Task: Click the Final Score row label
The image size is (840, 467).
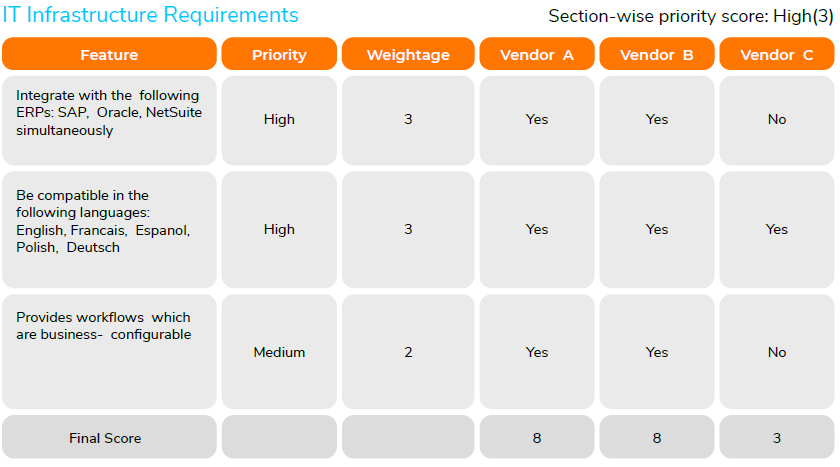Action: coord(106,438)
